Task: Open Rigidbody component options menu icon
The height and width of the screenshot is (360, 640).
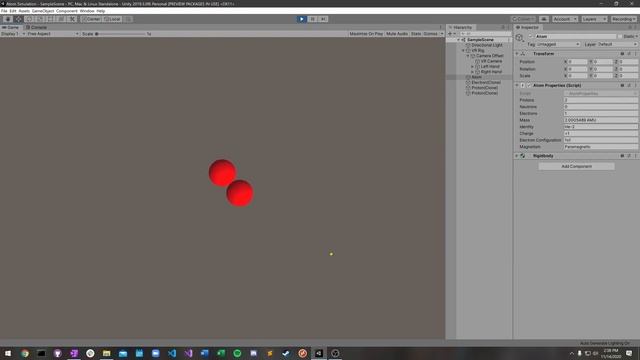Action: tap(636, 156)
